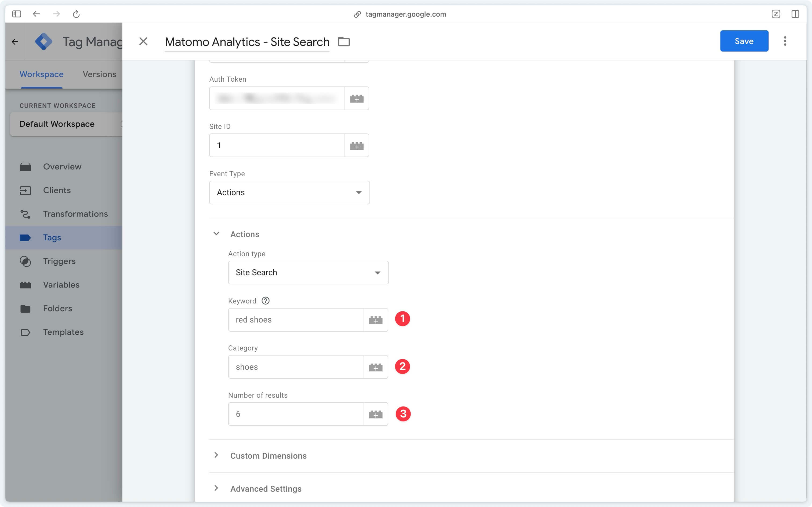This screenshot has height=507, width=812.
Task: Click the link icon beside tagmanager.google.com
Action: (x=357, y=14)
